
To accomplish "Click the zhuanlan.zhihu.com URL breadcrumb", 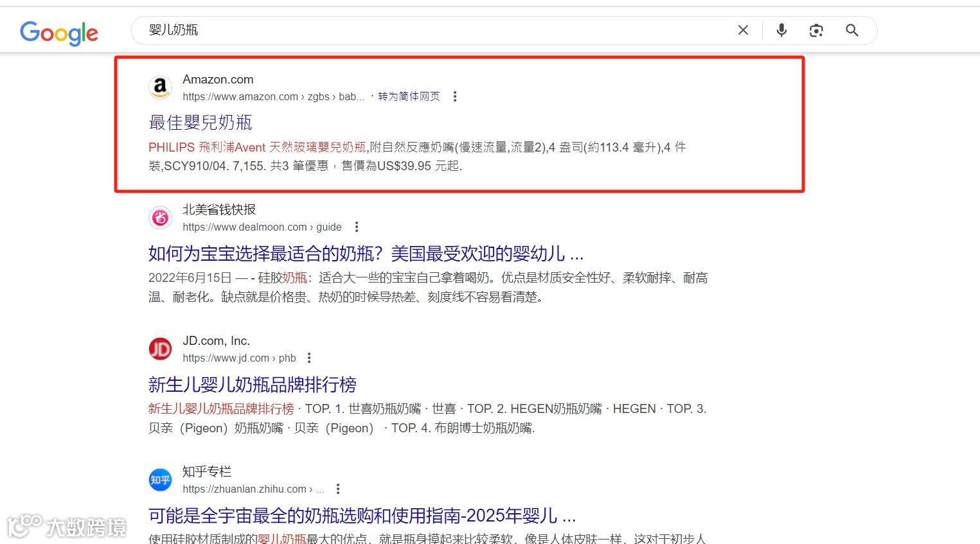I will coord(253,489).
